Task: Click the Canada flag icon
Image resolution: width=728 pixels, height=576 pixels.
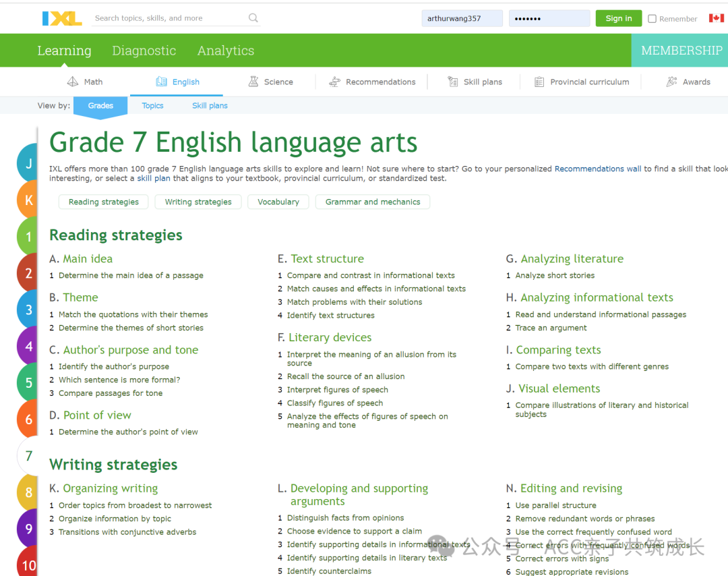Action: tap(717, 18)
